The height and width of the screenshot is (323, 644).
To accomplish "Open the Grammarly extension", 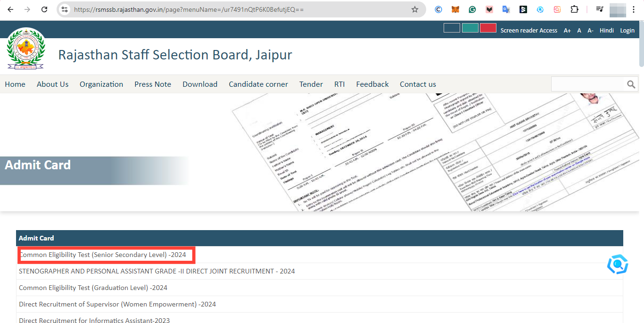I will 472,9.
